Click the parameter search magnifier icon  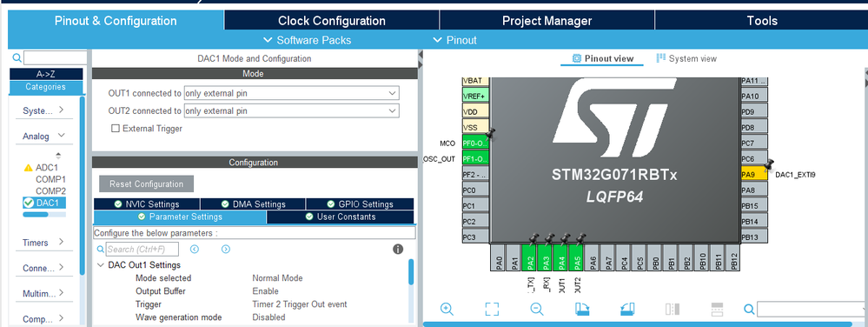(x=100, y=250)
